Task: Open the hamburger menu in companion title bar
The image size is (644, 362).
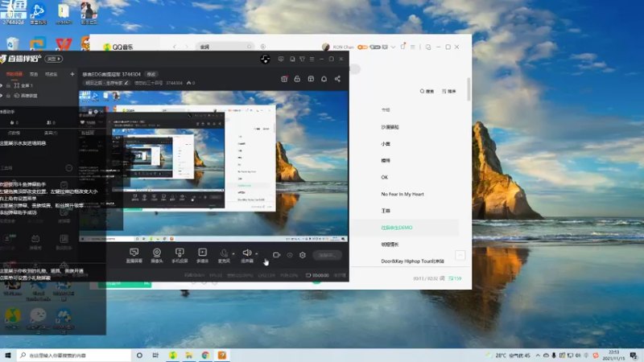Action: click(312, 59)
